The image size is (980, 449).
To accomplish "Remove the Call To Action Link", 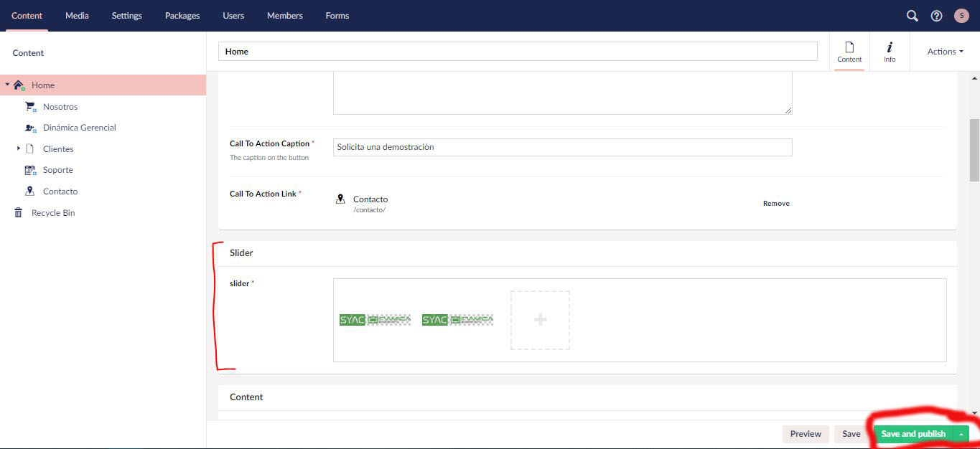I will click(x=776, y=204).
